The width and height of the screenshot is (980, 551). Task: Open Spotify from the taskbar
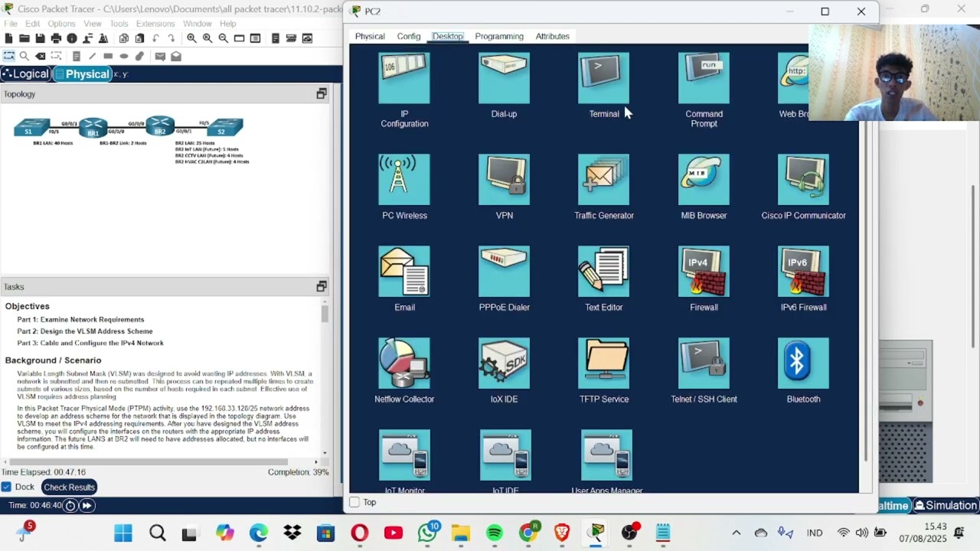pos(495,533)
